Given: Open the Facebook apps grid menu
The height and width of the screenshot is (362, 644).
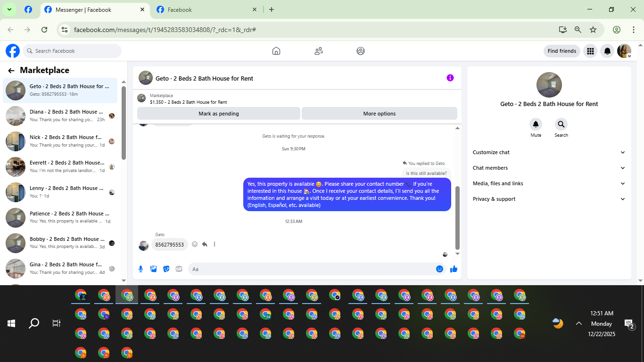Looking at the screenshot, I should pyautogui.click(x=590, y=51).
